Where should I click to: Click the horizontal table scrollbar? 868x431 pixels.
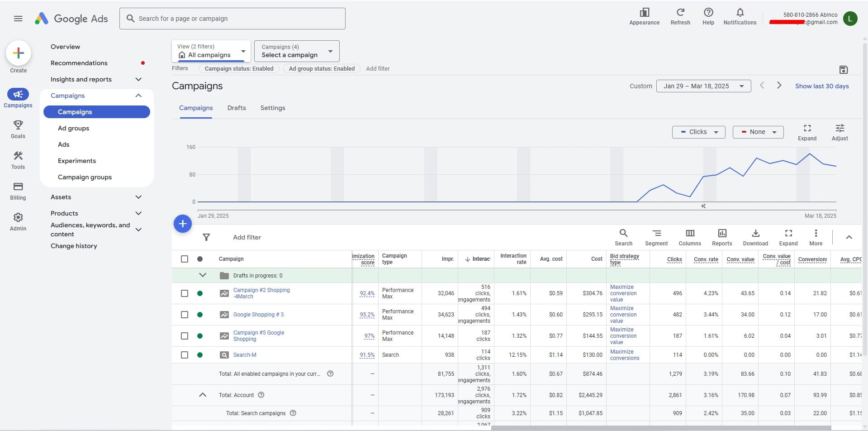click(661, 428)
